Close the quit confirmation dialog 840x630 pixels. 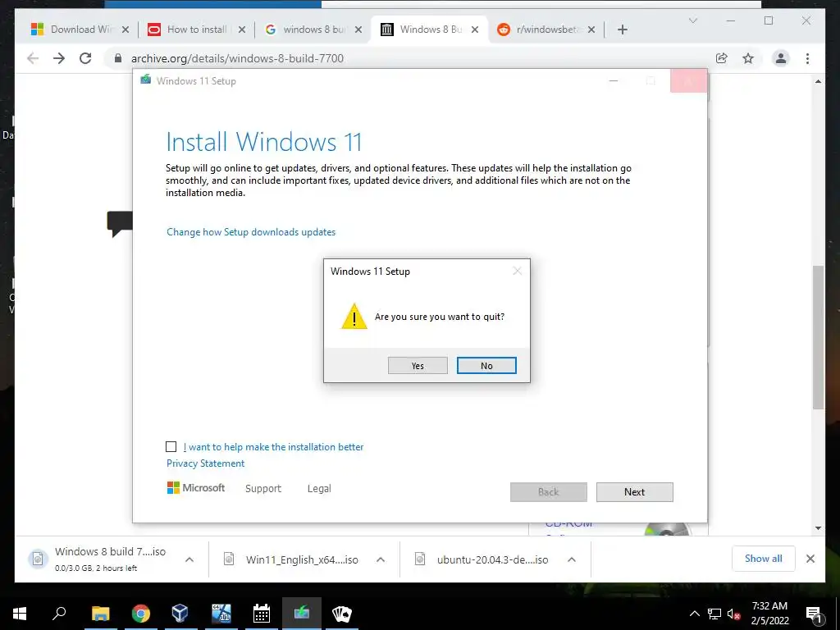pyautogui.click(x=517, y=271)
